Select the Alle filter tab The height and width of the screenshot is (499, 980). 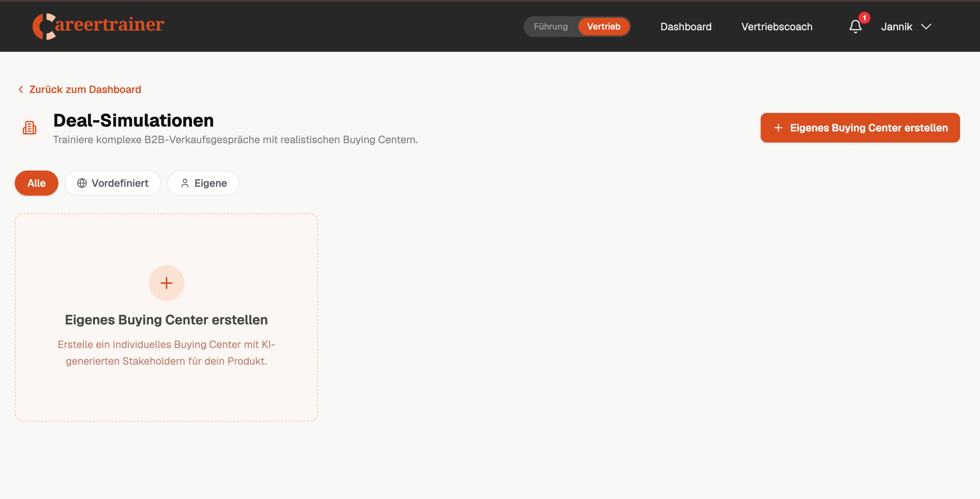(x=37, y=183)
